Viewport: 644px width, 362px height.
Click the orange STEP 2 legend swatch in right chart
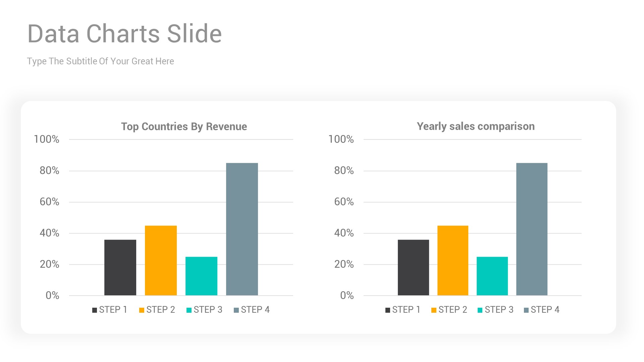(434, 310)
